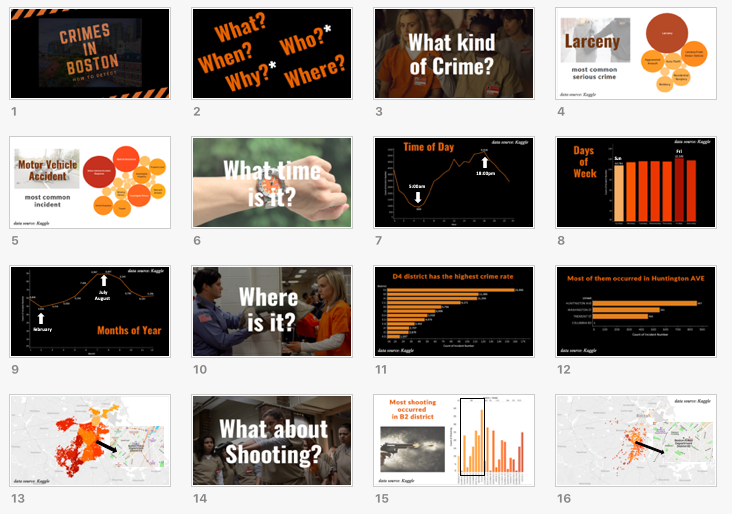732x514 pixels.
Task: Select the 'What about Shooting?' slide
Action: tap(272, 440)
